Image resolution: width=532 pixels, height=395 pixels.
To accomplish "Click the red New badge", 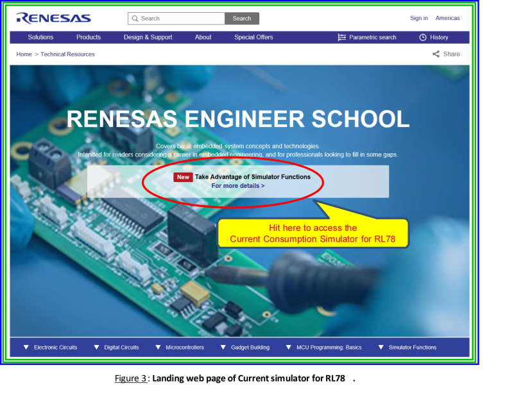I will 183,177.
